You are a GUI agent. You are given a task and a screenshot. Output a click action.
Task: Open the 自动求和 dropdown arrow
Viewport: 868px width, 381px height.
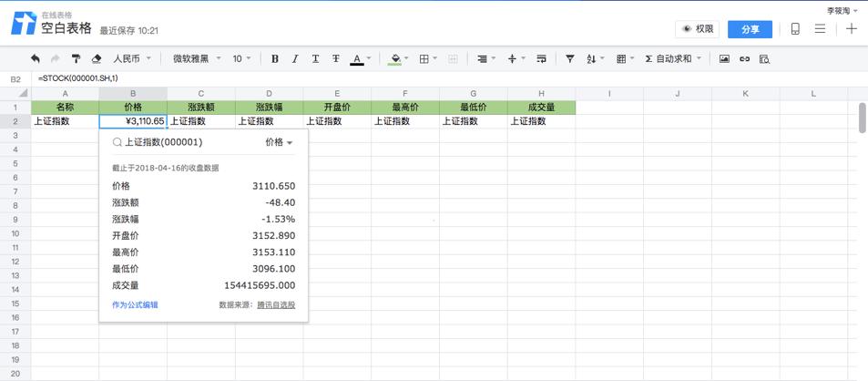point(699,58)
